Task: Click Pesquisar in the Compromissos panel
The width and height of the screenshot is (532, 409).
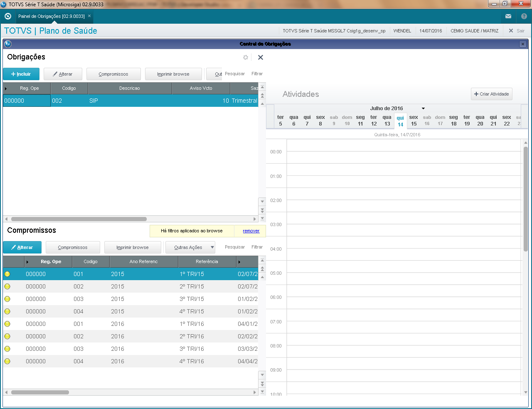Action: tap(235, 247)
